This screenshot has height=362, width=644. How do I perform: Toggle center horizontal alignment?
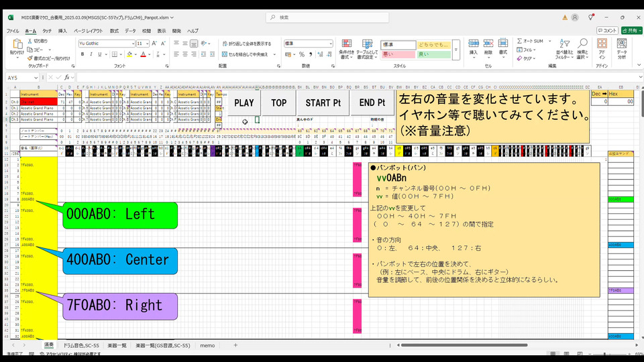tap(185, 54)
